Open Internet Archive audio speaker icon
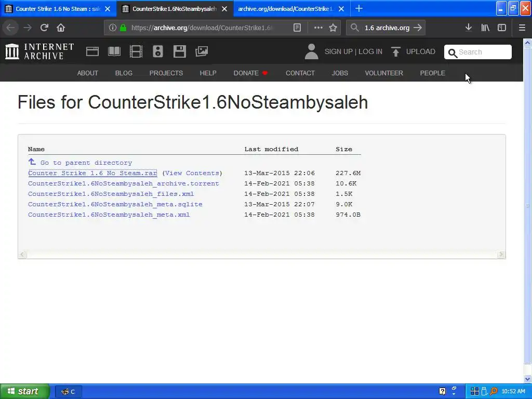The height and width of the screenshot is (399, 532). [x=158, y=51]
